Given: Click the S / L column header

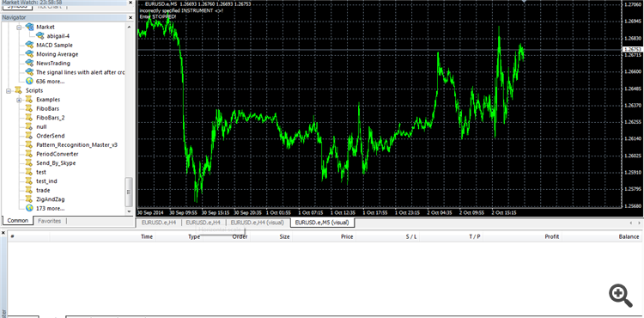Looking at the screenshot, I should 410,236.
